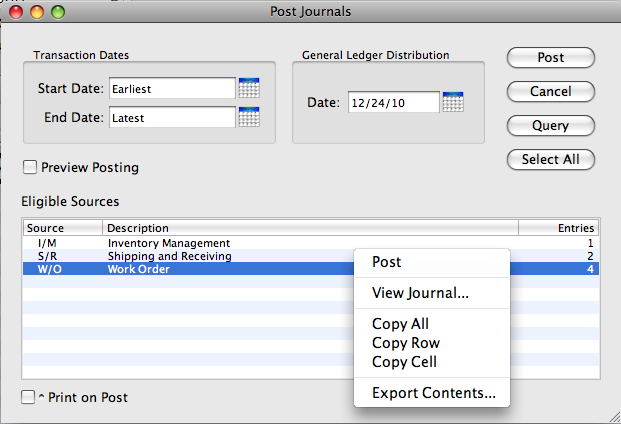Click the Select All button

pyautogui.click(x=551, y=160)
